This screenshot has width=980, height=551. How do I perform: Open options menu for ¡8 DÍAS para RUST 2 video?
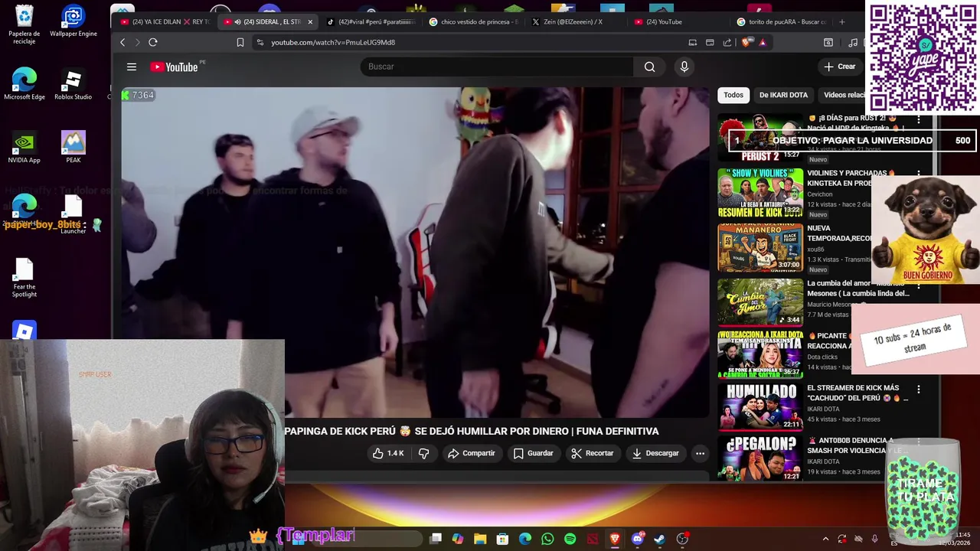coord(919,120)
